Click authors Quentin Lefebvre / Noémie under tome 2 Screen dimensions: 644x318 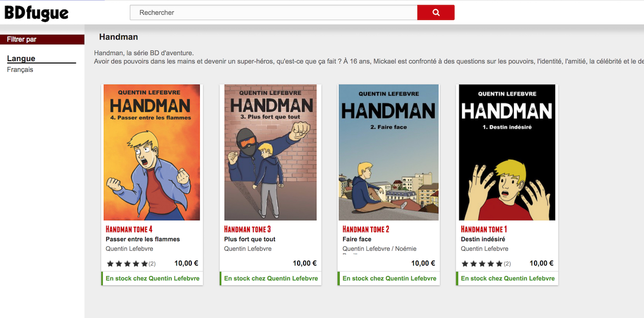pos(379,249)
